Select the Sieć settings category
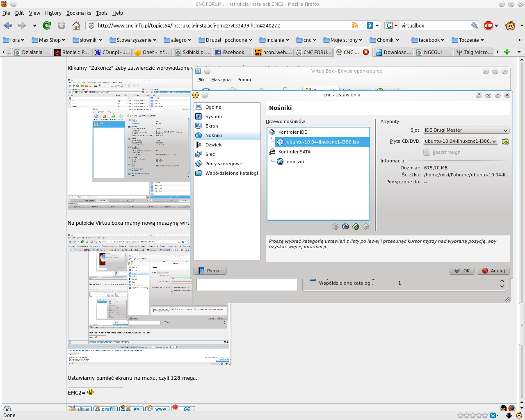 click(227, 154)
